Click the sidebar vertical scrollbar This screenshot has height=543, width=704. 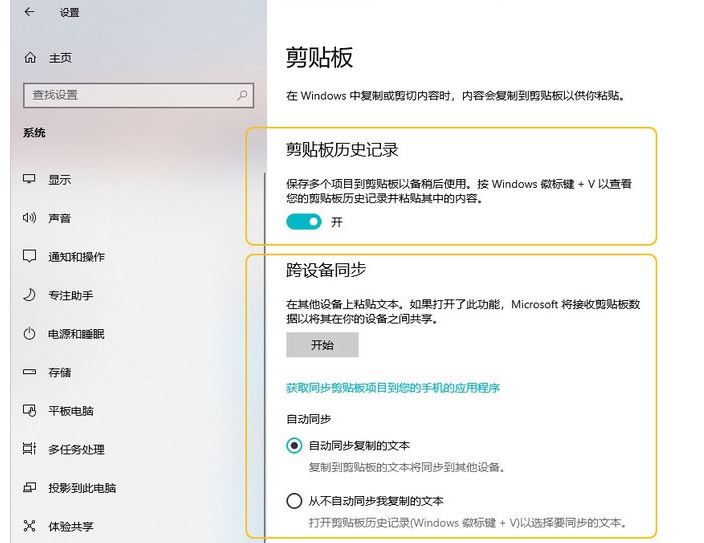coord(265,357)
